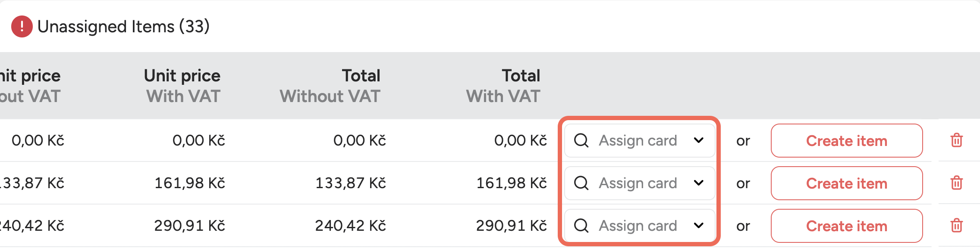Click the Unit price With VAT column header
The height and width of the screenshot is (248, 980).
coord(182,86)
